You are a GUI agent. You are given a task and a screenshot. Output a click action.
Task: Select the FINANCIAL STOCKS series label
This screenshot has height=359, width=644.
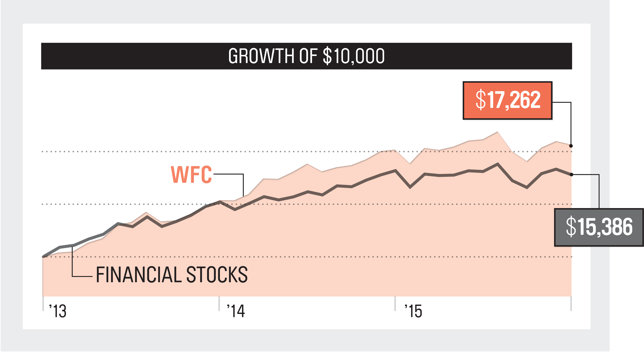click(172, 275)
